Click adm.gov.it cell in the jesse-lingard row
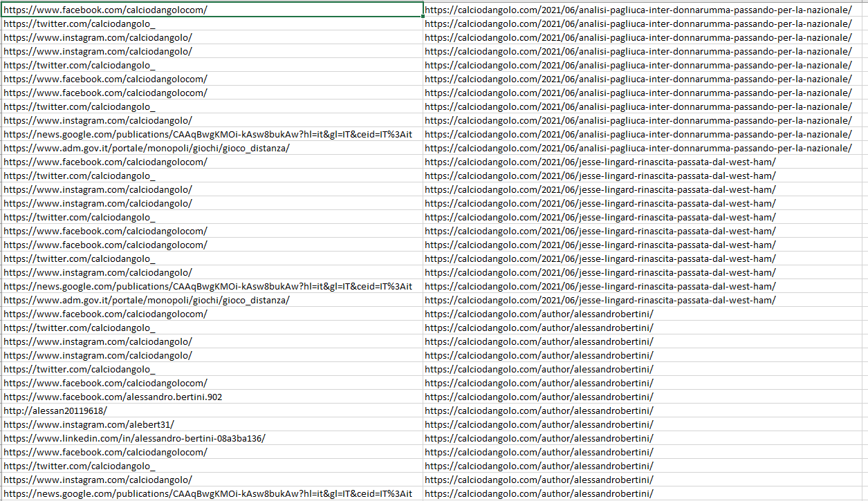868x501 pixels. click(146, 300)
